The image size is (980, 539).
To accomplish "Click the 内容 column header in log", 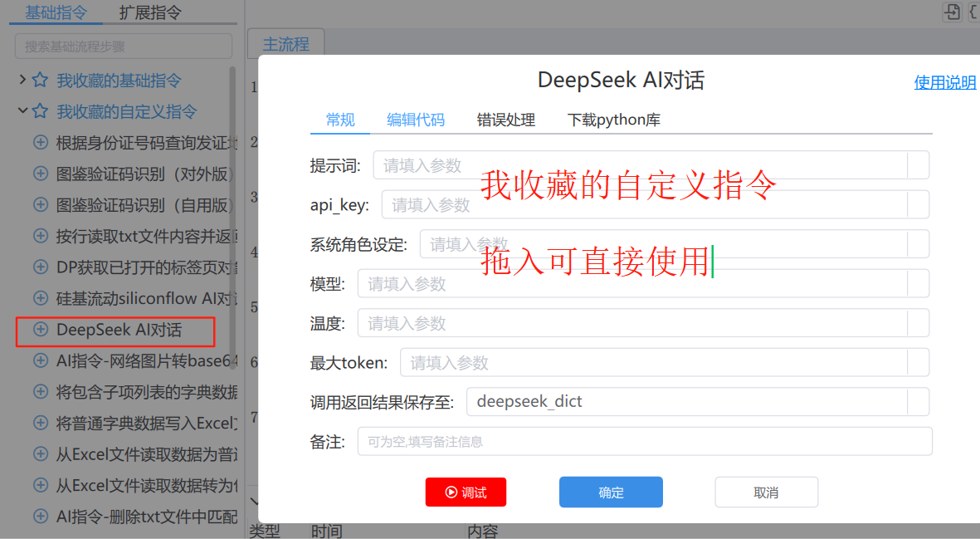I will click(482, 531).
